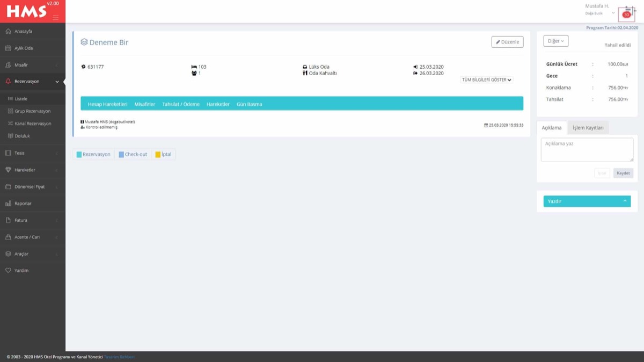Image resolution: width=644 pixels, height=362 pixels.
Task: Click the Düzenle edit button
Action: point(507,42)
